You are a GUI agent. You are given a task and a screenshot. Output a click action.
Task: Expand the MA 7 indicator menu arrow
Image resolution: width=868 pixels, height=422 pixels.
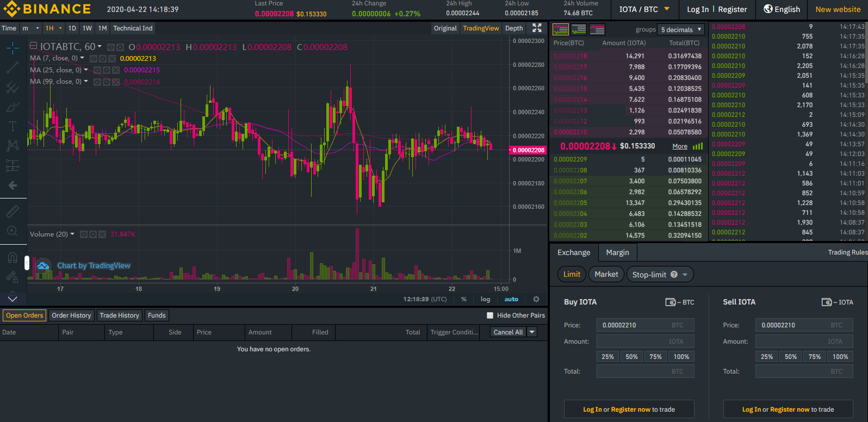[82, 58]
